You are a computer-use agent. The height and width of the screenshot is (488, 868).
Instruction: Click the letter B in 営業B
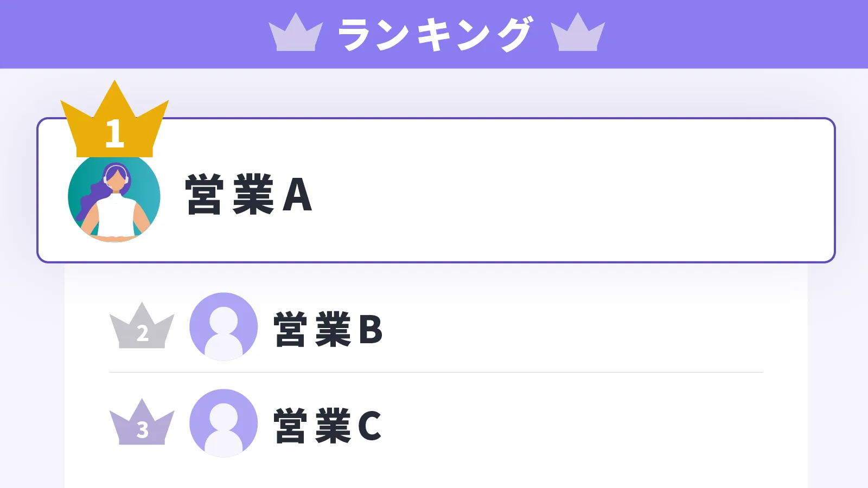coord(371,329)
